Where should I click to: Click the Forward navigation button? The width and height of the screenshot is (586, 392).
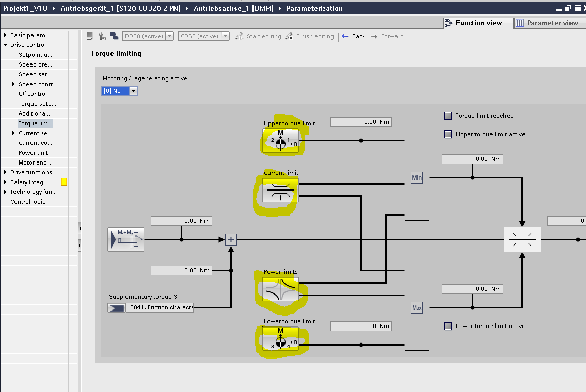coord(387,36)
